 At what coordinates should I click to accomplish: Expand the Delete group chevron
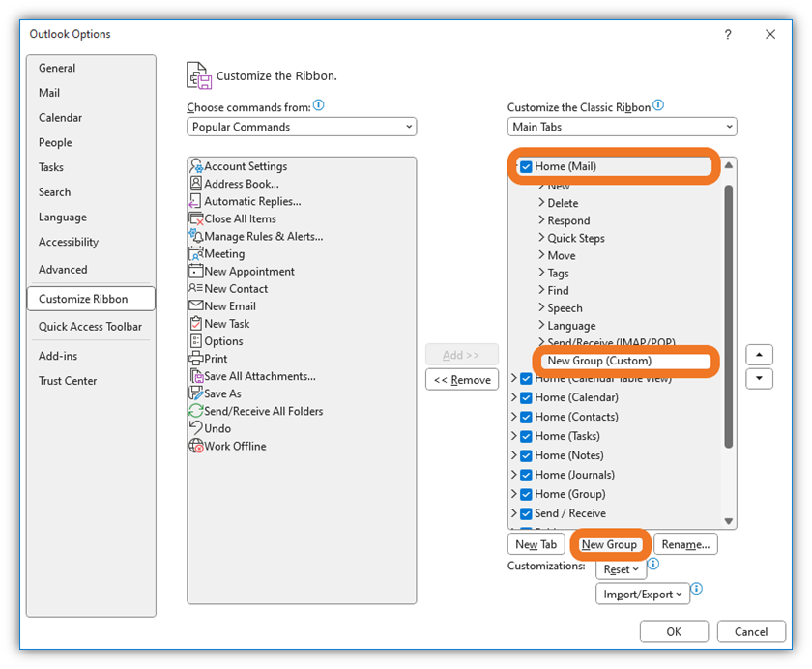[x=541, y=202]
